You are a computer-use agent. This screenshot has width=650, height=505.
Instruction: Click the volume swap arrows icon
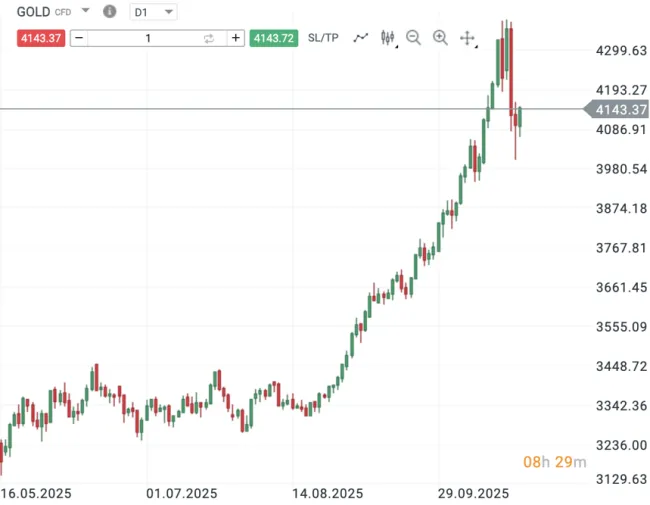[209, 38]
